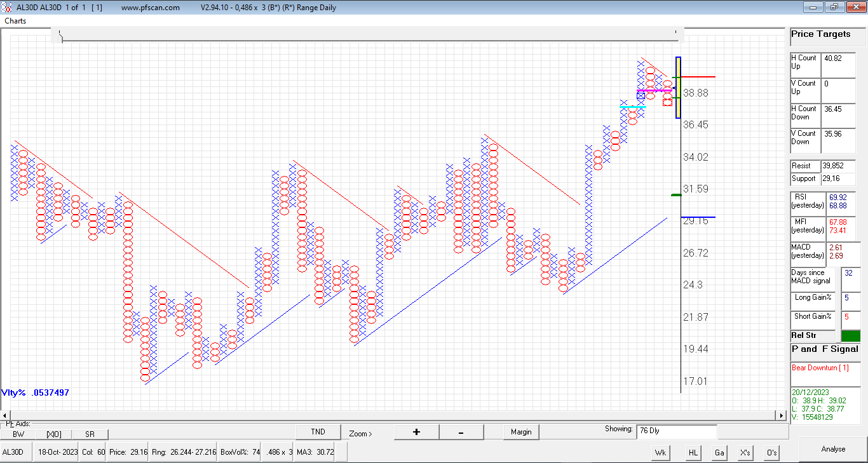Click the Ga button

[719, 453]
